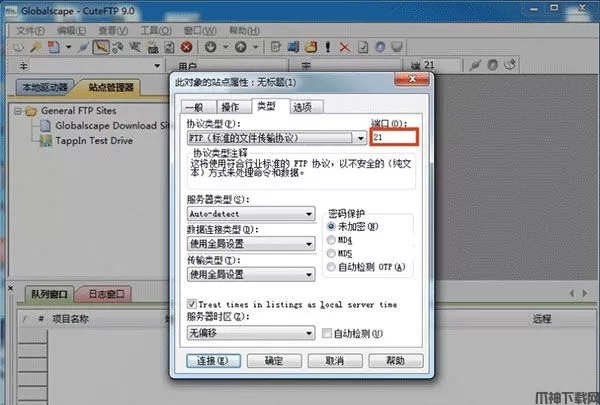Switch to the 一般 tab in dialog
Image resolution: width=600 pixels, height=405 pixels.
coord(198,107)
